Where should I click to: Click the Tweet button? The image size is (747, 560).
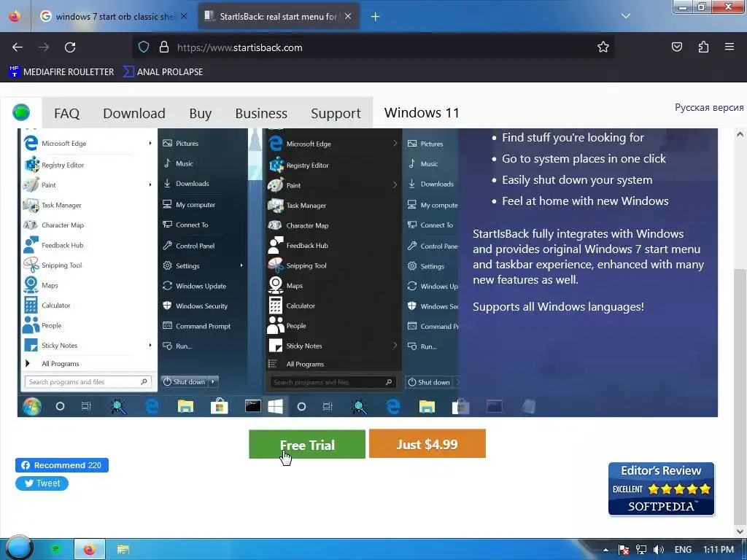42,483
